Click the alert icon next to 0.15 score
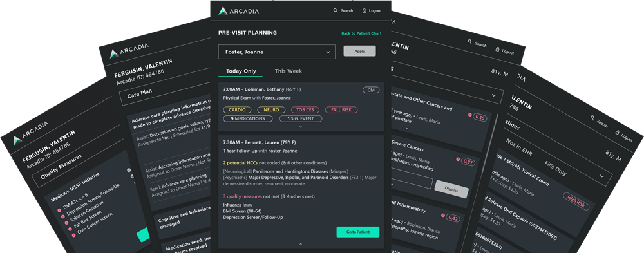Screen dimensions: 644x253 tap(469, 115)
